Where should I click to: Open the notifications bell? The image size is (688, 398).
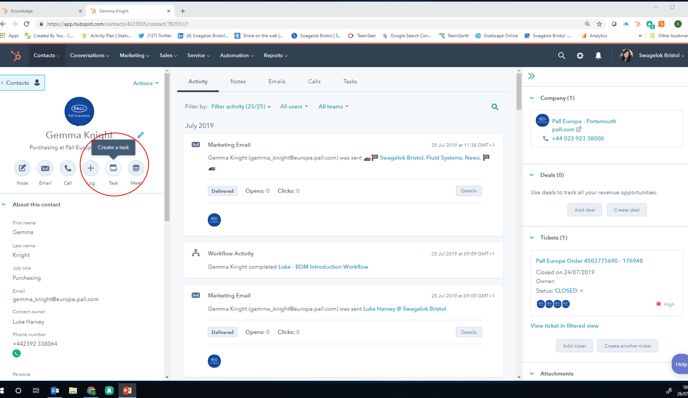click(598, 56)
